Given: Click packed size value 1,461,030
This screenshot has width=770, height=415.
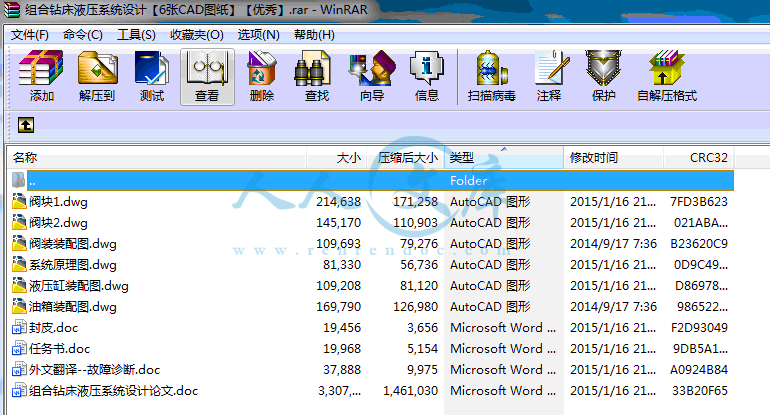Looking at the screenshot, I should point(411,391).
